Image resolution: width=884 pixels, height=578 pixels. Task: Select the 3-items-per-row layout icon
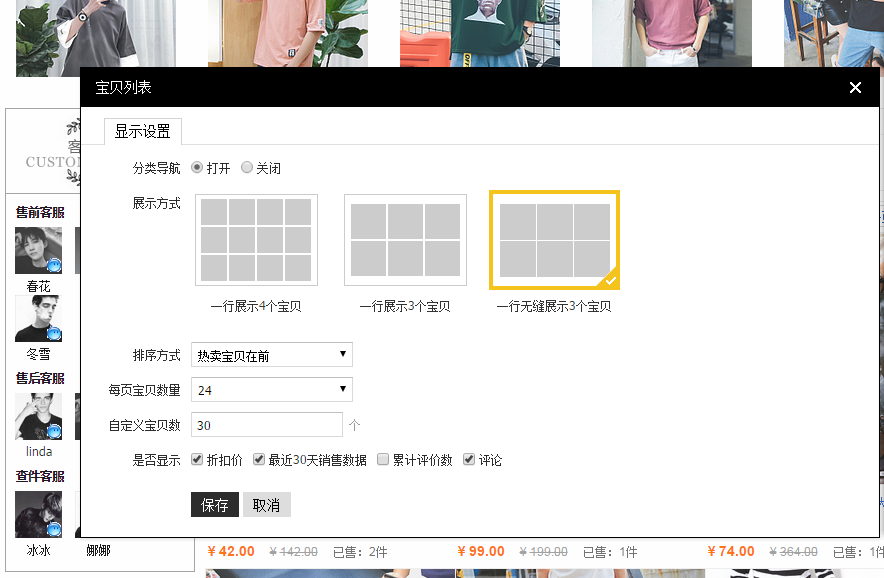coord(405,240)
